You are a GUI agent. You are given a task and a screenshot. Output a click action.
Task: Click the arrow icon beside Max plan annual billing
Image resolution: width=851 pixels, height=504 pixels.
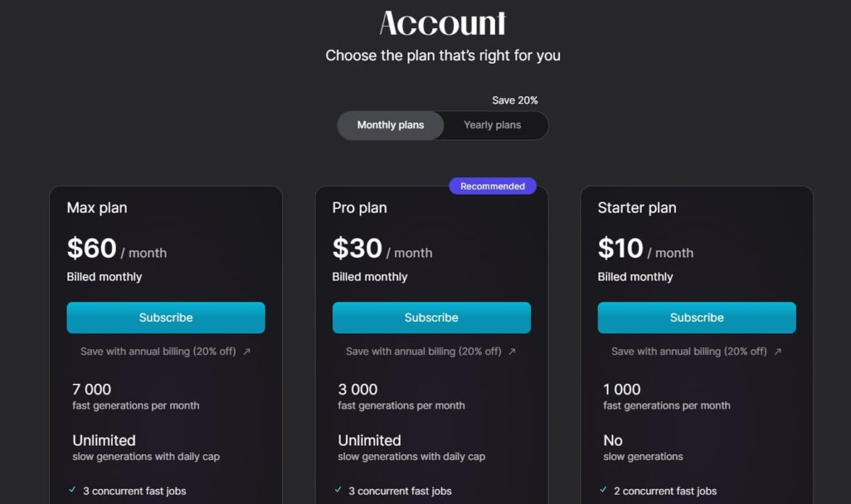point(247,351)
